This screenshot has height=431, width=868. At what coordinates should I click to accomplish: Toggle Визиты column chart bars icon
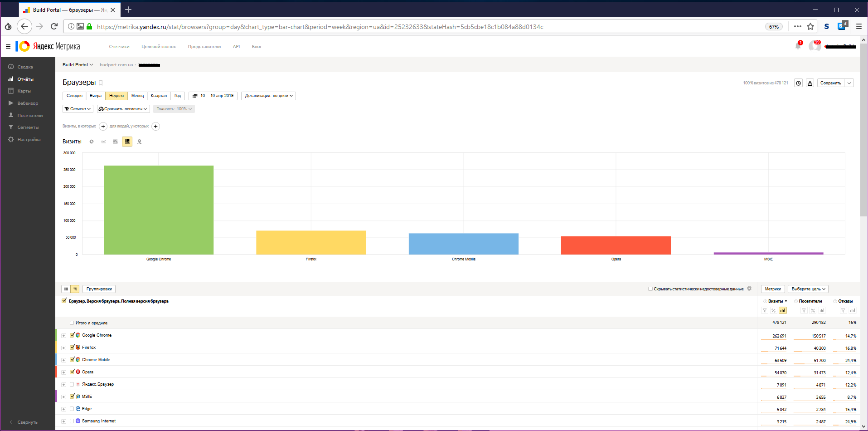click(x=783, y=310)
